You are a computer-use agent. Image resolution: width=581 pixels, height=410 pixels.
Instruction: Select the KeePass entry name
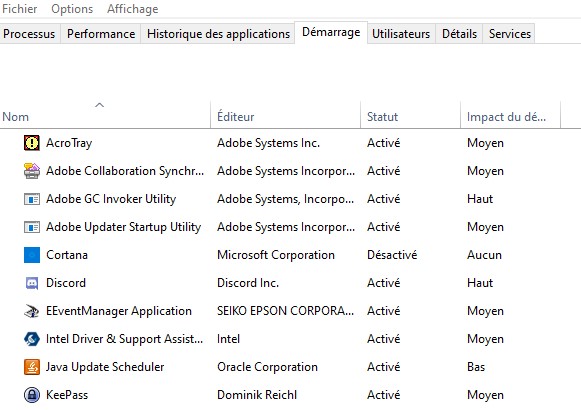pos(67,395)
